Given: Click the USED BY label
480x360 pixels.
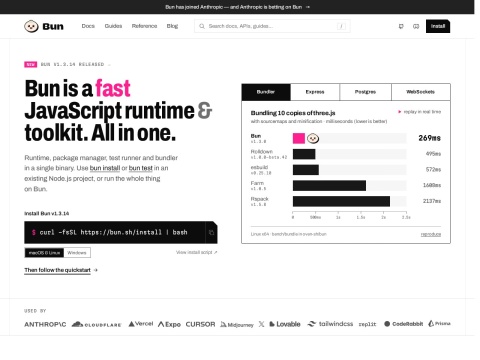Looking at the screenshot, I should pos(35,311).
